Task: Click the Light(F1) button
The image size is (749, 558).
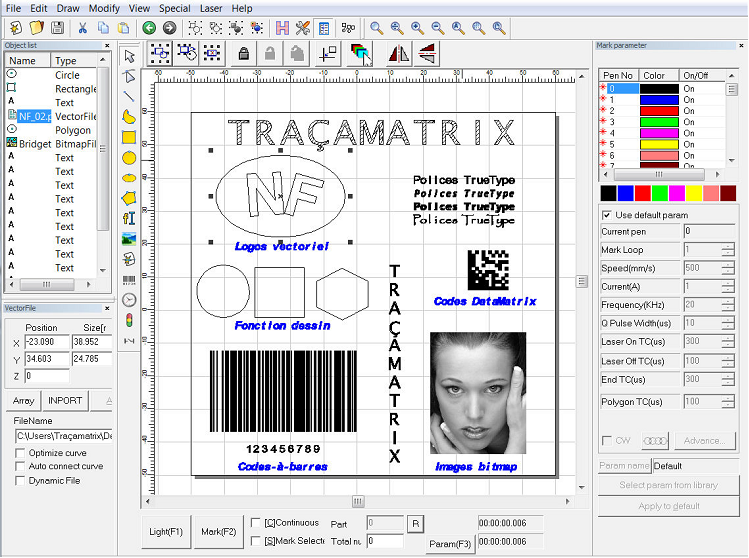Action: (166, 532)
